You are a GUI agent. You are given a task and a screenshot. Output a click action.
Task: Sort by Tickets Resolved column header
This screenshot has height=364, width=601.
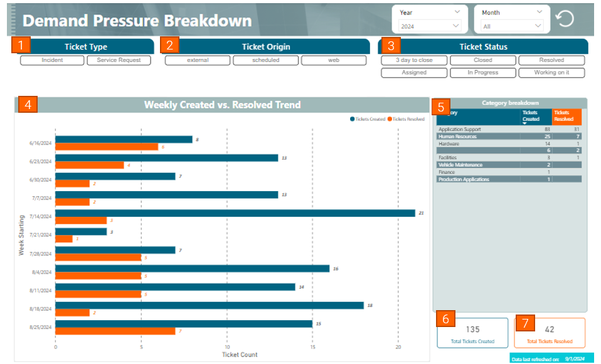tap(566, 115)
